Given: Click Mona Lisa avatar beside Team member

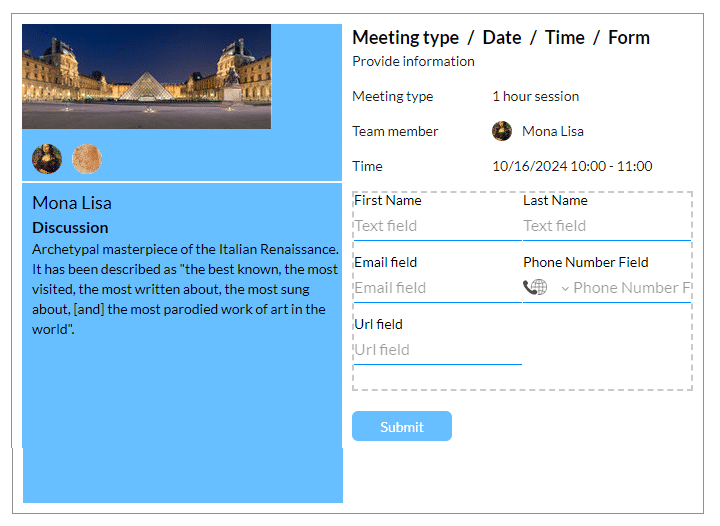Looking at the screenshot, I should (x=502, y=131).
